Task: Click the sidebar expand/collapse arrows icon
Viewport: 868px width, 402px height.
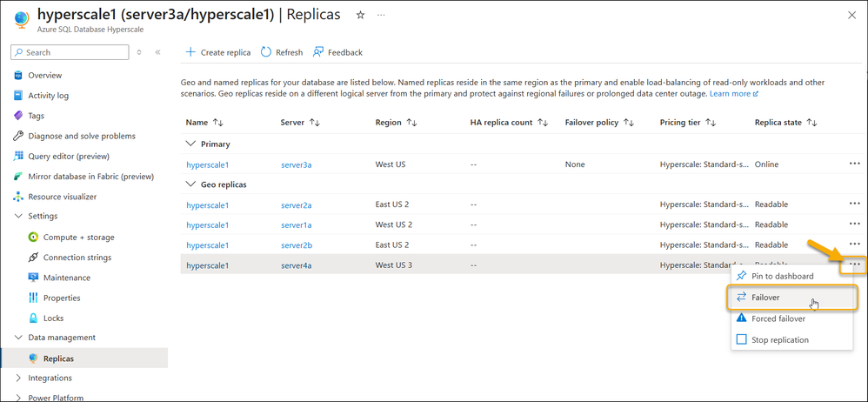Action: 139,52
